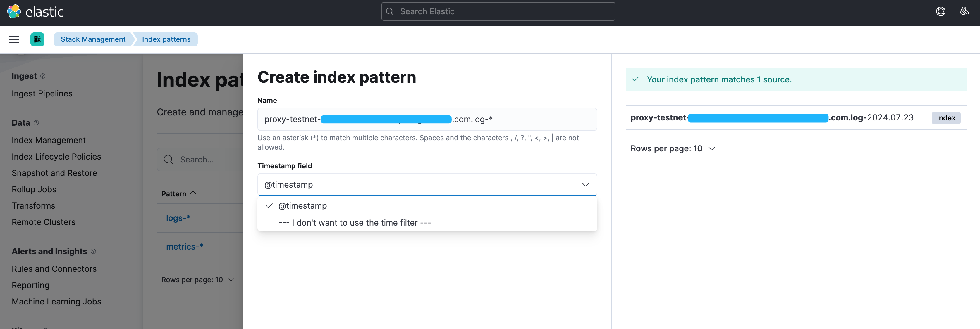Go to Stack Management breadcrumb

click(93, 39)
